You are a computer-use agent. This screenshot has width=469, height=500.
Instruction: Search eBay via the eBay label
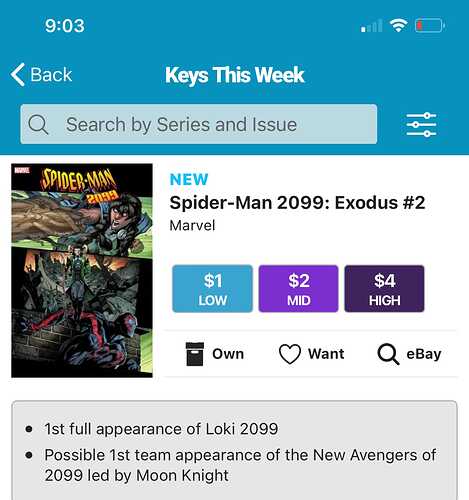(424, 354)
